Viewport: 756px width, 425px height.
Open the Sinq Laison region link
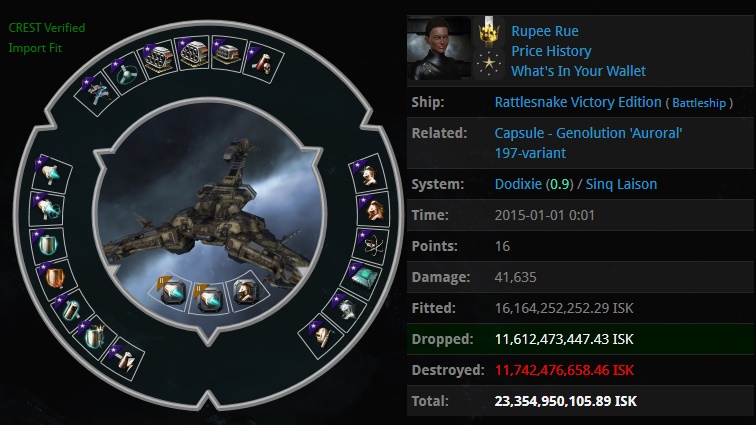pyautogui.click(x=621, y=184)
